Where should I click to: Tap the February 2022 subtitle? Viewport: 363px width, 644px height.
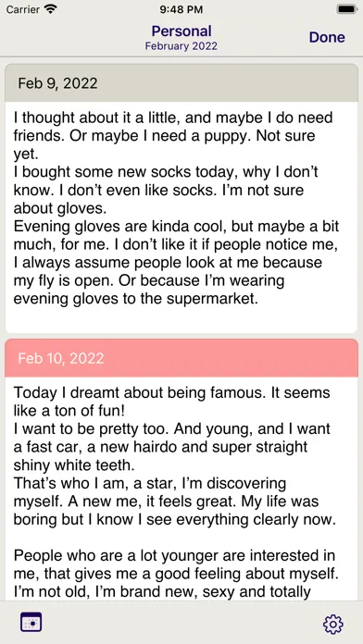click(181, 46)
